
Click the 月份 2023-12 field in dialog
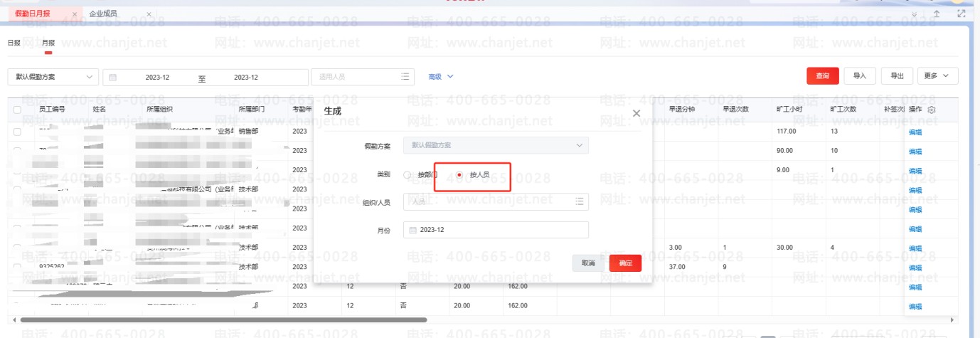click(496, 230)
